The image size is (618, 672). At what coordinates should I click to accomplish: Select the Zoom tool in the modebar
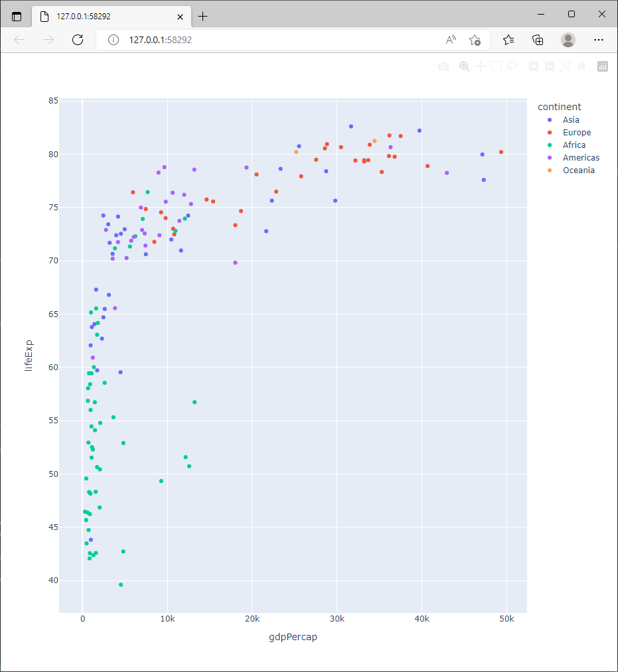pyautogui.click(x=464, y=66)
